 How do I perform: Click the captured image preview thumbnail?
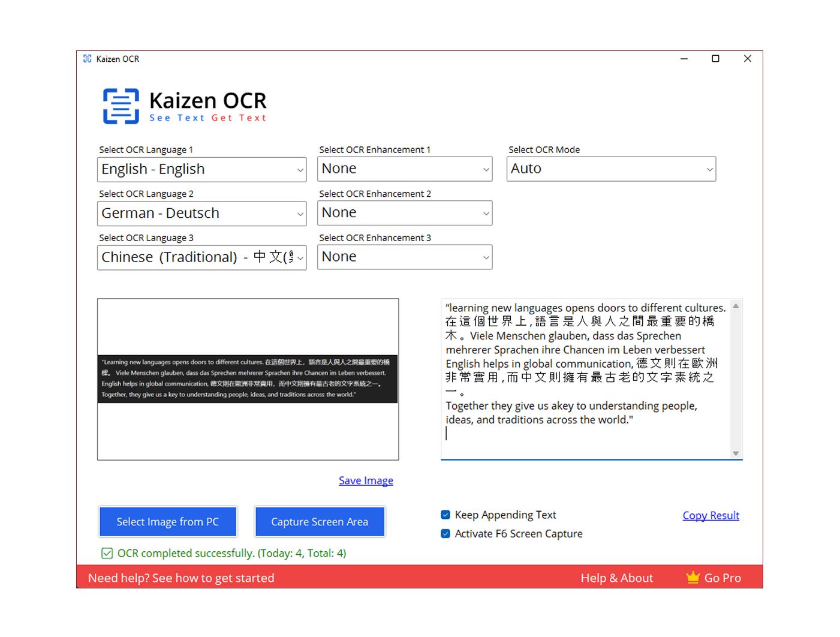pyautogui.click(x=248, y=379)
